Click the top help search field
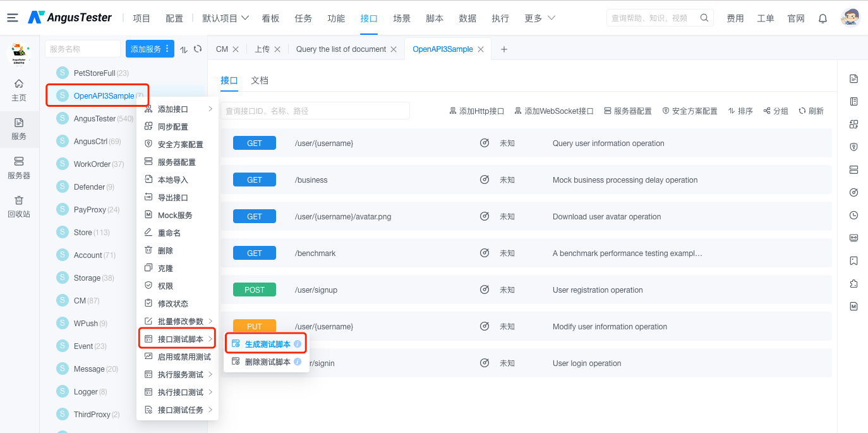The image size is (868, 433). 660,18
